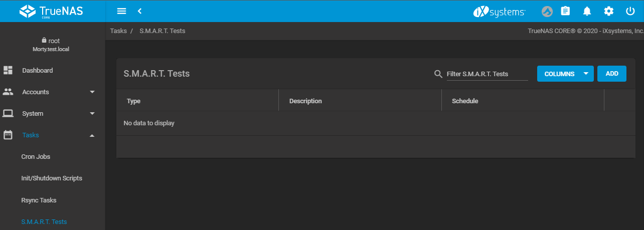
Task: Click the TrueNAS CORE copyright text
Action: pyautogui.click(x=585, y=31)
